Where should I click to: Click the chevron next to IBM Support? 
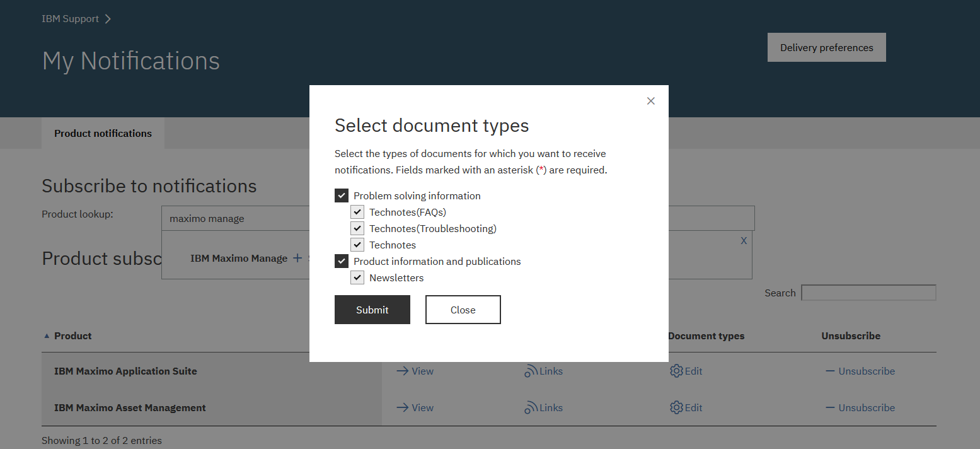(x=108, y=19)
